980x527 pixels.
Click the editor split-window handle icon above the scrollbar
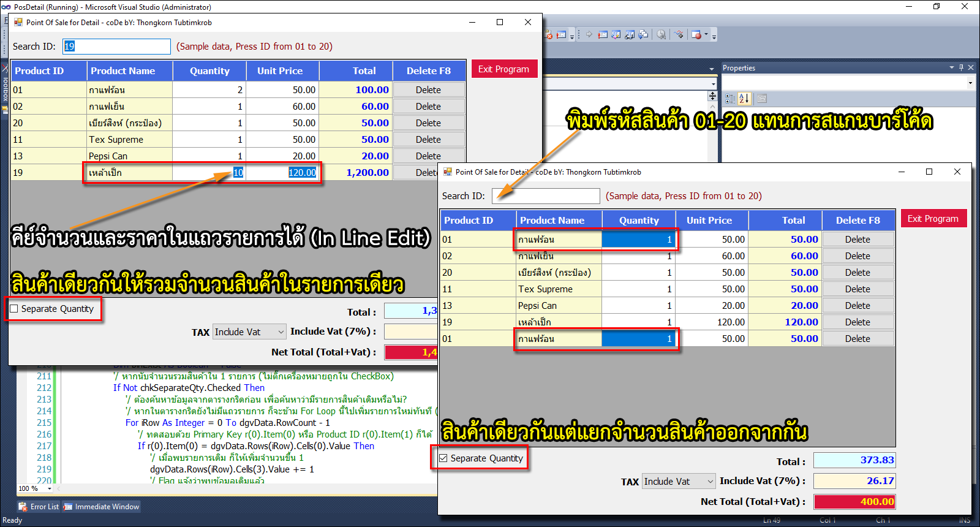point(712,96)
